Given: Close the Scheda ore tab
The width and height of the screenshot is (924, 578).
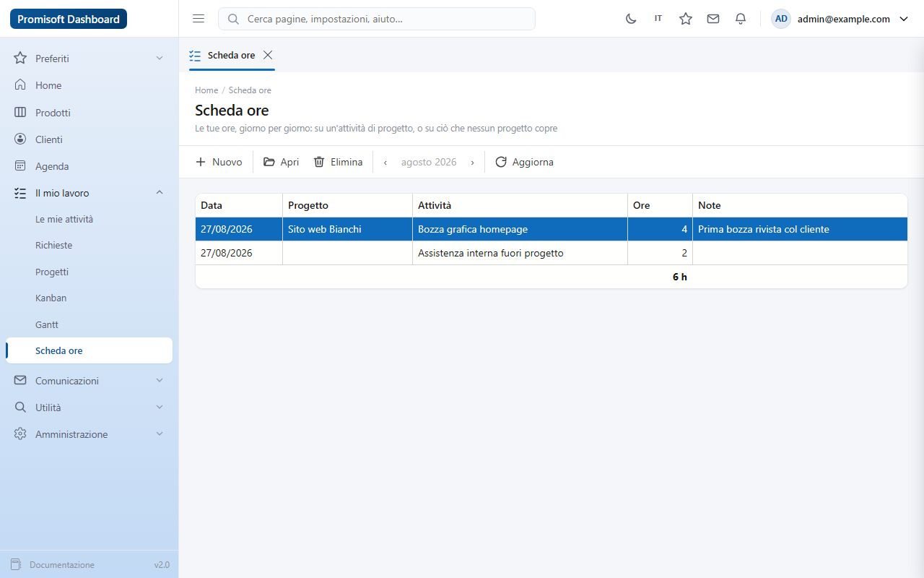Looking at the screenshot, I should 268,55.
